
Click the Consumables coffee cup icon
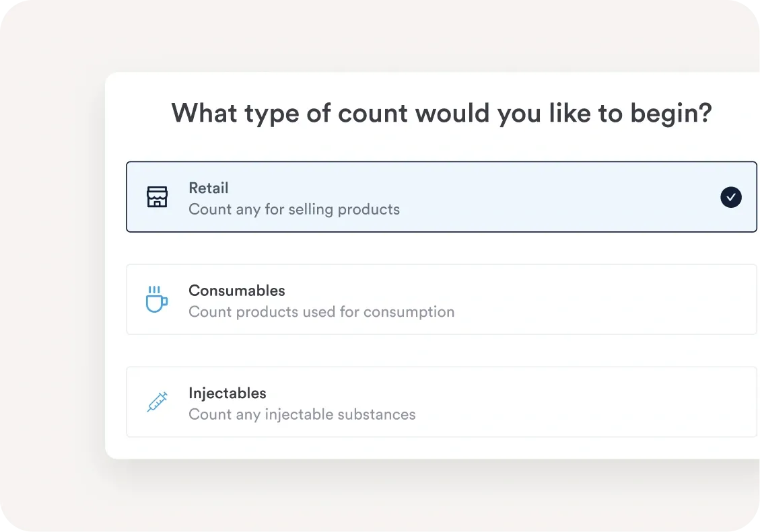(x=156, y=299)
